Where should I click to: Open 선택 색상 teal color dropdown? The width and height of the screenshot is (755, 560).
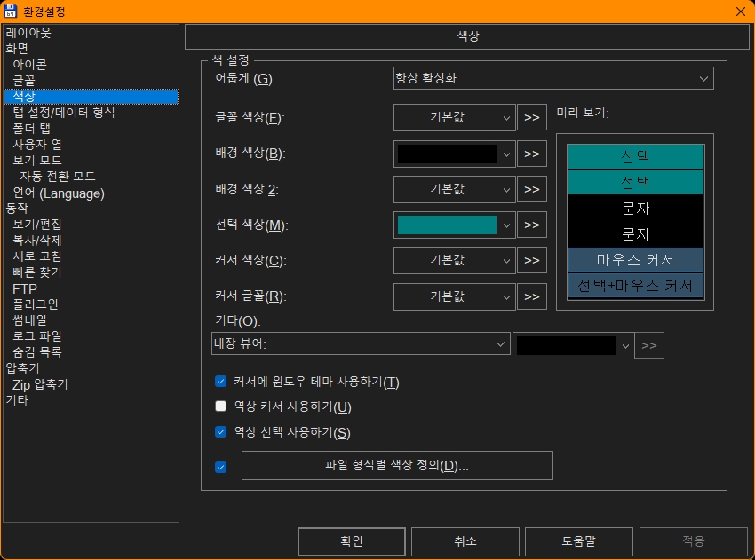tap(454, 225)
